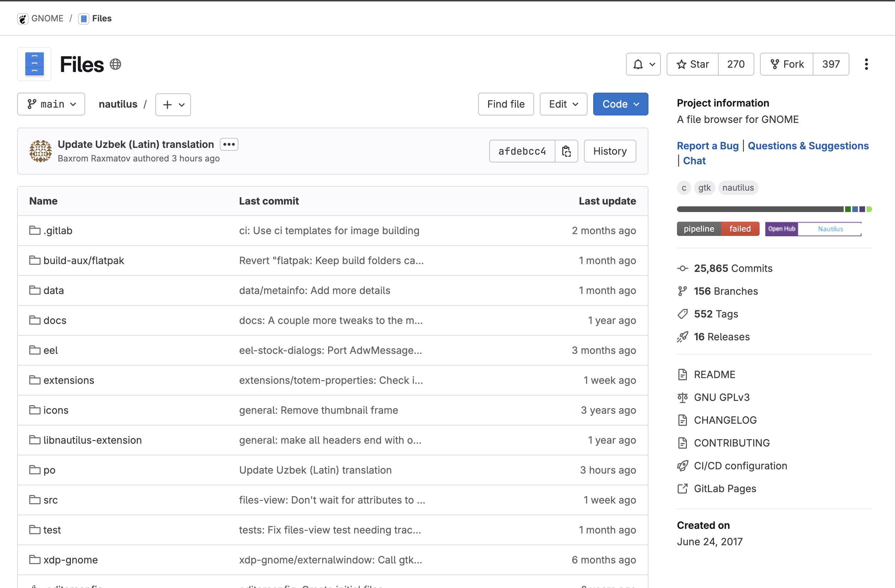Click the gtk topic tag
The image size is (895, 588).
(x=704, y=187)
